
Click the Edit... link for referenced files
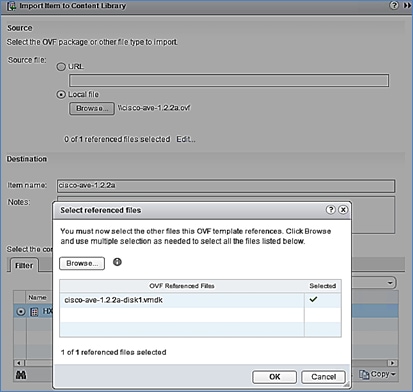[x=186, y=139]
